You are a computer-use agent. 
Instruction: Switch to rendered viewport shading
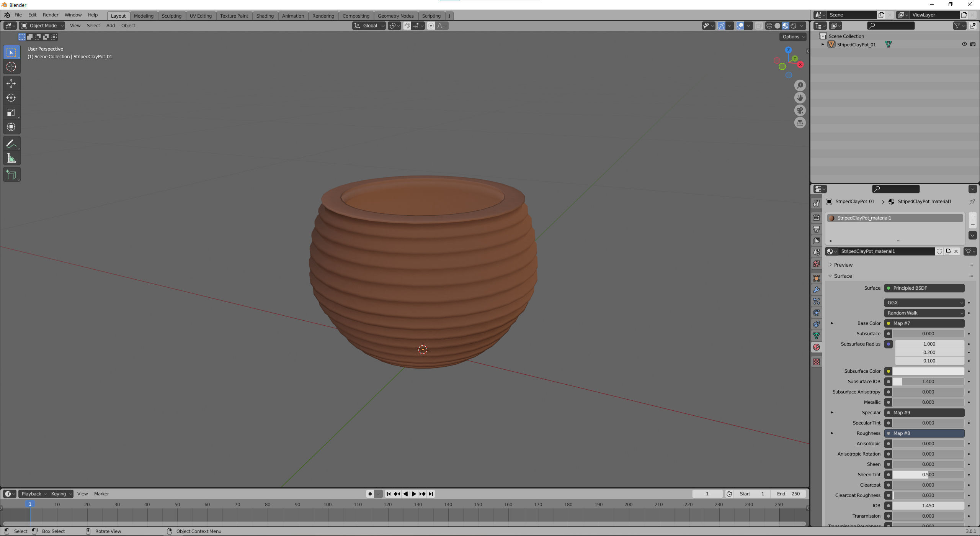click(x=794, y=26)
